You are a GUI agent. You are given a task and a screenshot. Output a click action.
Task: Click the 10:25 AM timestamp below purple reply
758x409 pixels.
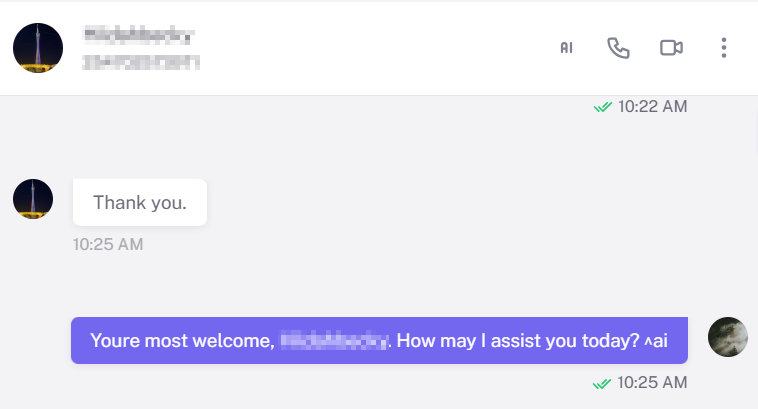click(652, 383)
